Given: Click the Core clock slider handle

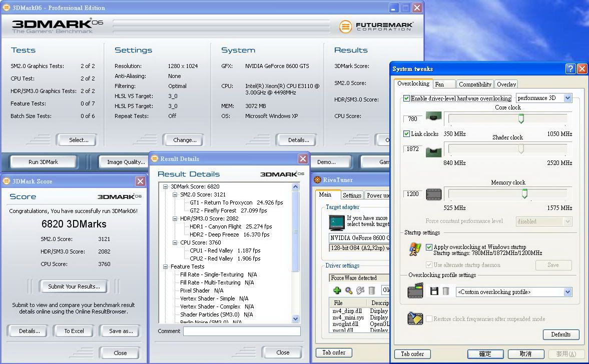Looking at the screenshot, I should tap(521, 119).
